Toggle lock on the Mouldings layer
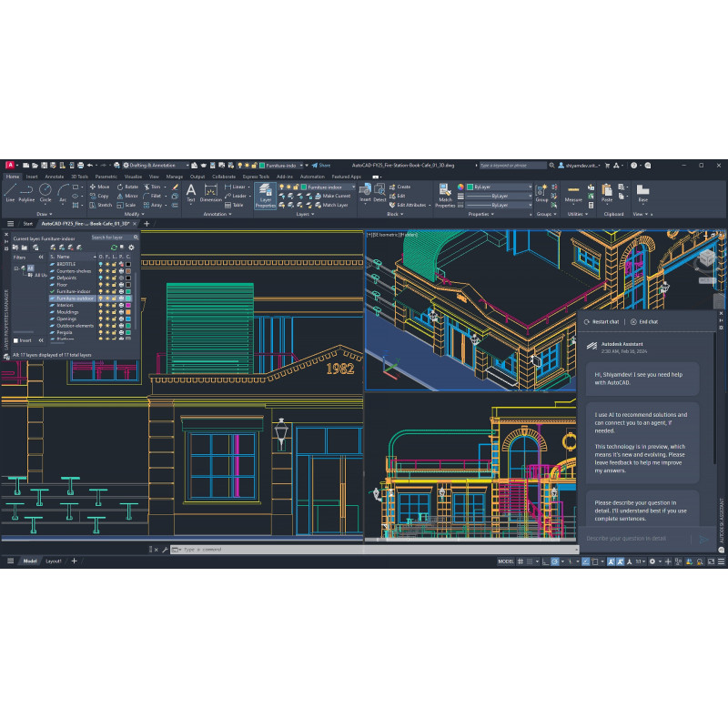 115,312
